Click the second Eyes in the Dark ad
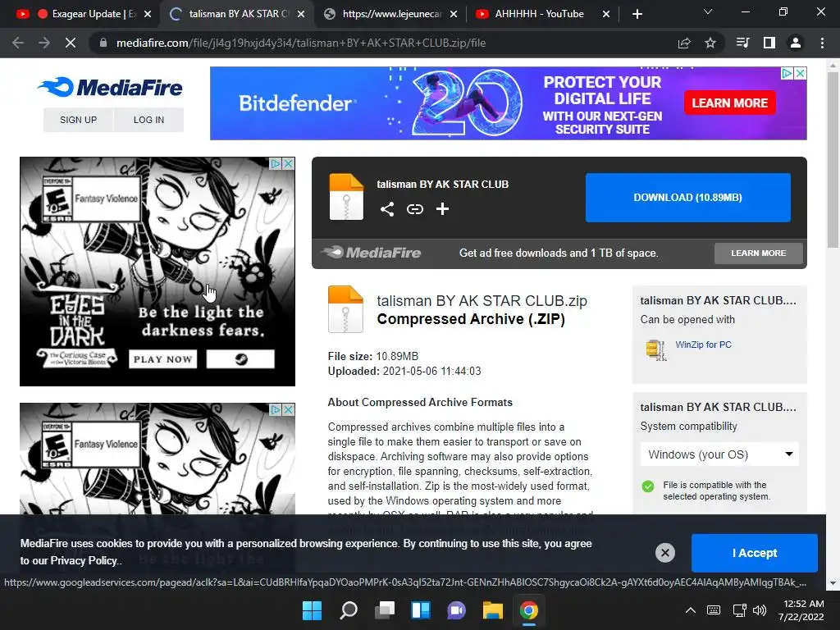840x630 pixels. coord(157,459)
